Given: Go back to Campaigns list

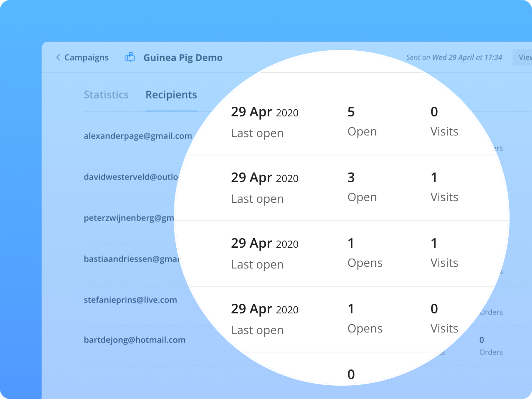Looking at the screenshot, I should click(86, 57).
